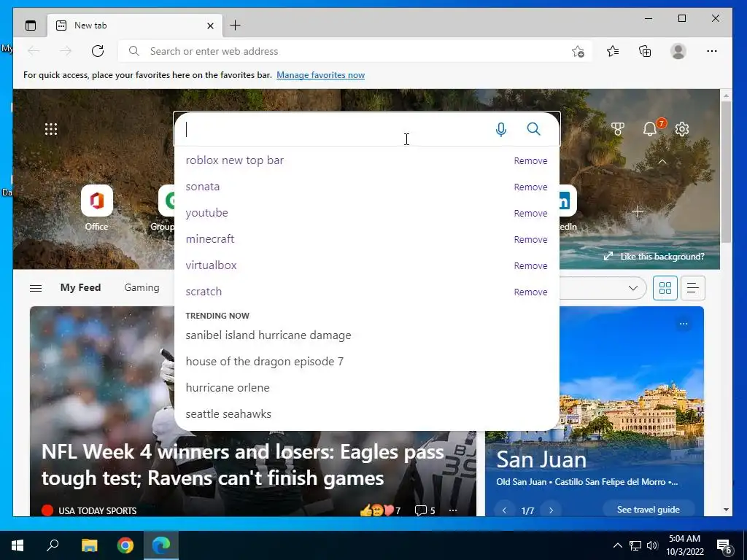Click the search magnifier button in the Bing box

(x=533, y=129)
